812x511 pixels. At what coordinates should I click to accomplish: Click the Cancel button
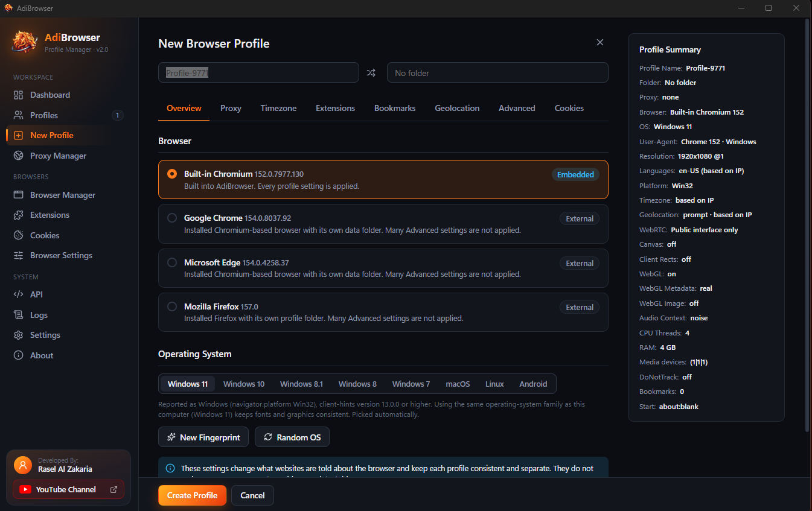click(252, 495)
